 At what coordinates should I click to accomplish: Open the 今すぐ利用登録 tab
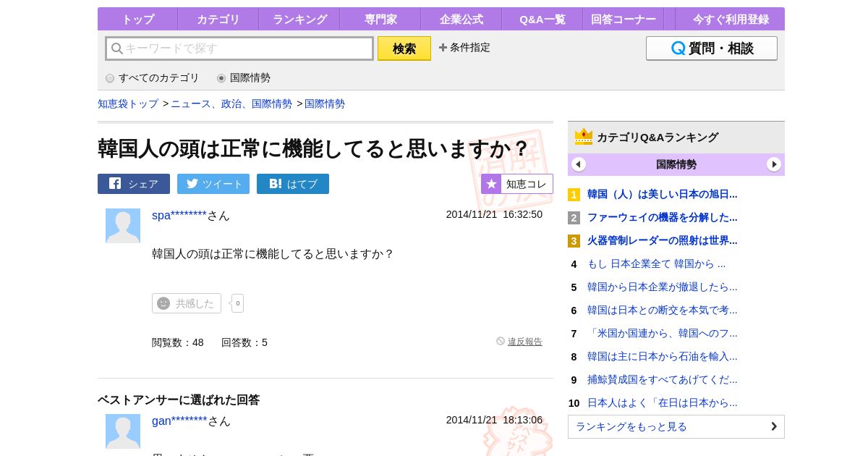(x=731, y=19)
